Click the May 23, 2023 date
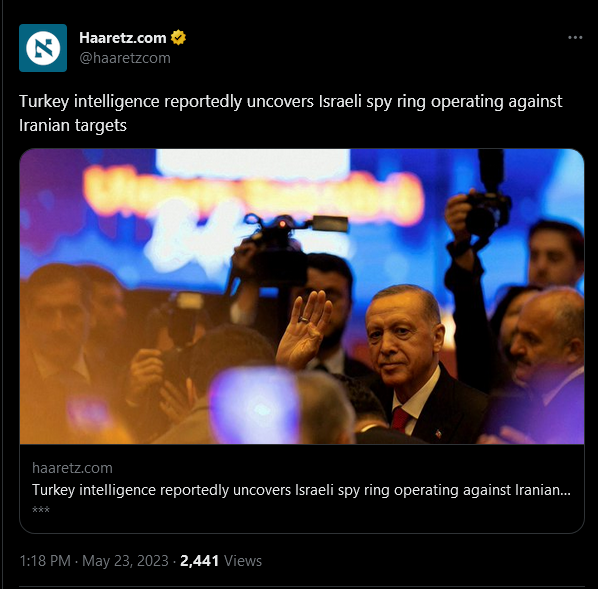The width and height of the screenshot is (598, 589). point(125,561)
